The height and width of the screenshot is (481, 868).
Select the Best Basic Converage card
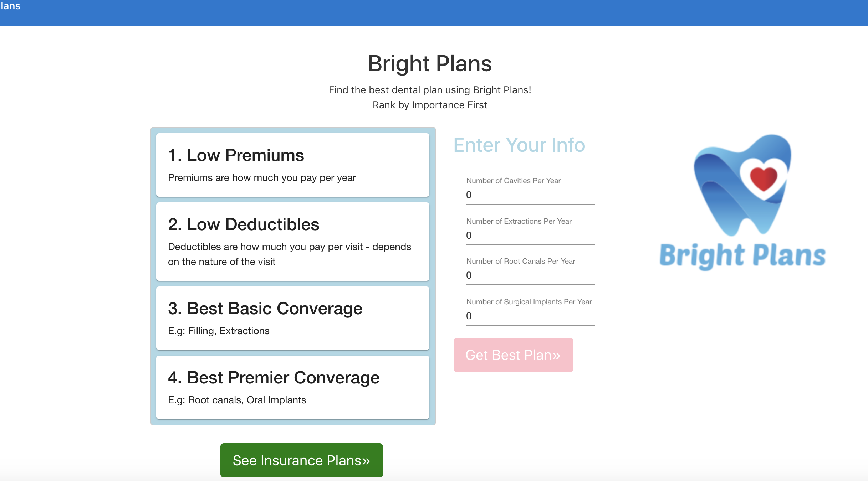click(x=292, y=317)
